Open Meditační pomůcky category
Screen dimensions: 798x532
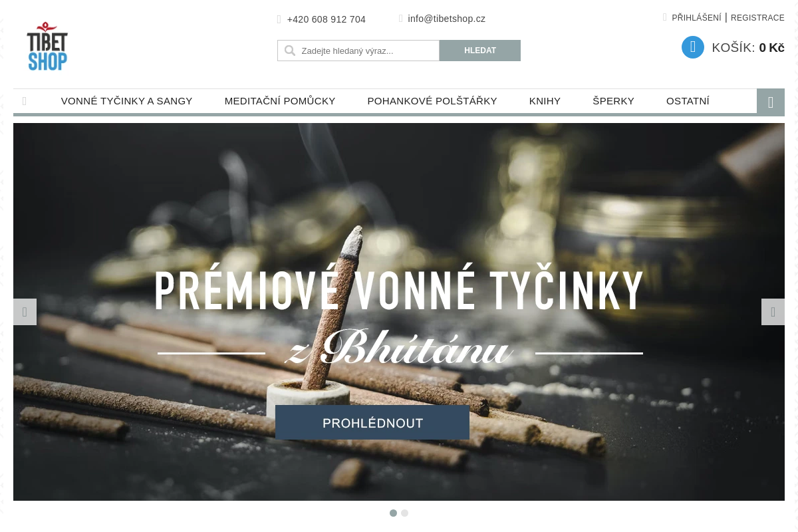pyautogui.click(x=280, y=101)
